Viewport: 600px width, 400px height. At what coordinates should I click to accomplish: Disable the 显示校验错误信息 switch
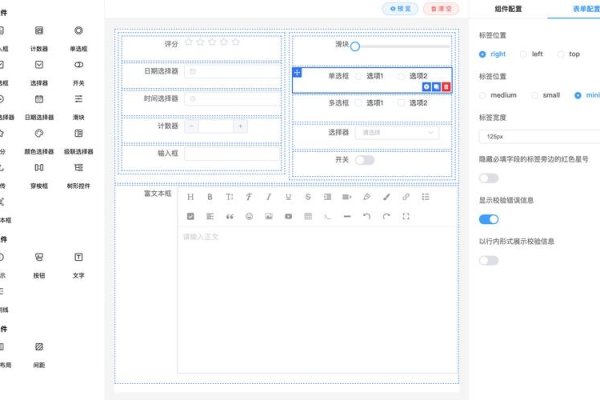point(489,219)
